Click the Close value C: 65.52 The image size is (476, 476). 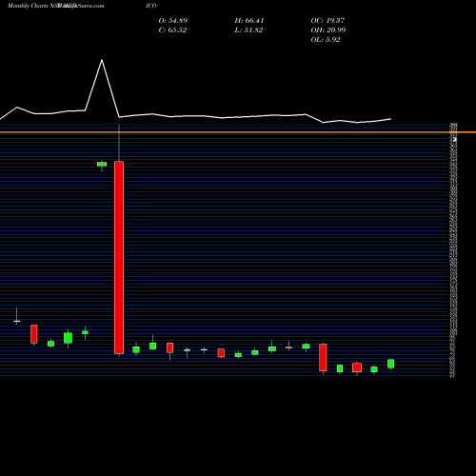click(x=172, y=30)
